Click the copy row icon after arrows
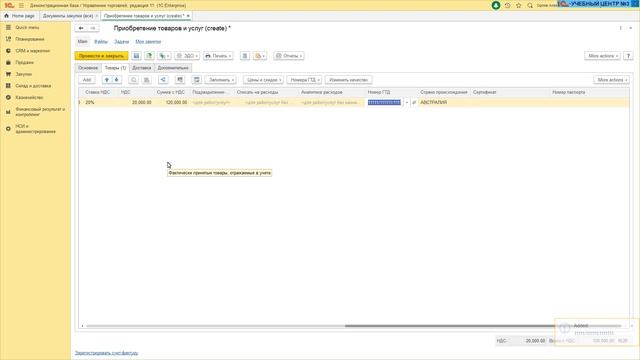Viewport: 640px width, 360px height. pyautogui.click(x=133, y=80)
